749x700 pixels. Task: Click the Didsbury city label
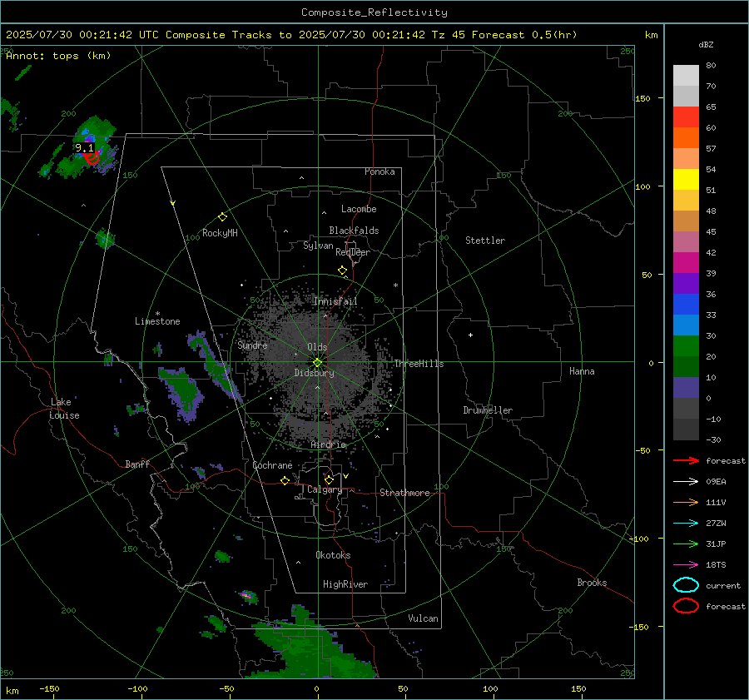click(314, 373)
